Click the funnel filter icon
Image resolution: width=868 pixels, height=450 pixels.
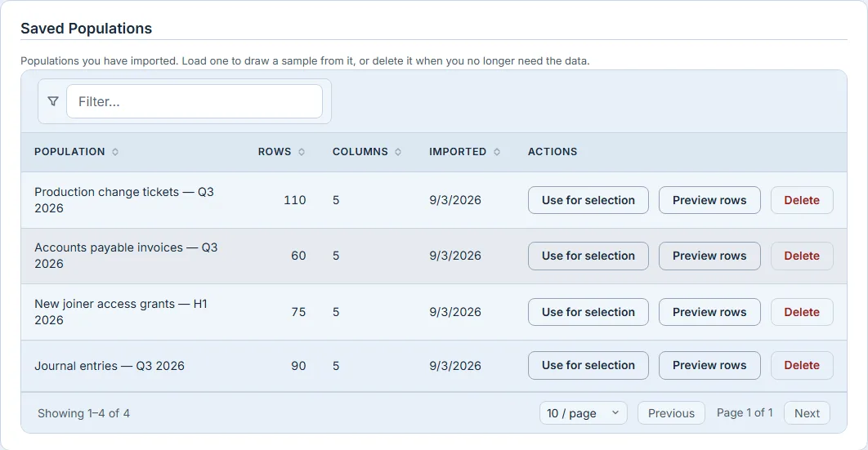click(x=53, y=101)
